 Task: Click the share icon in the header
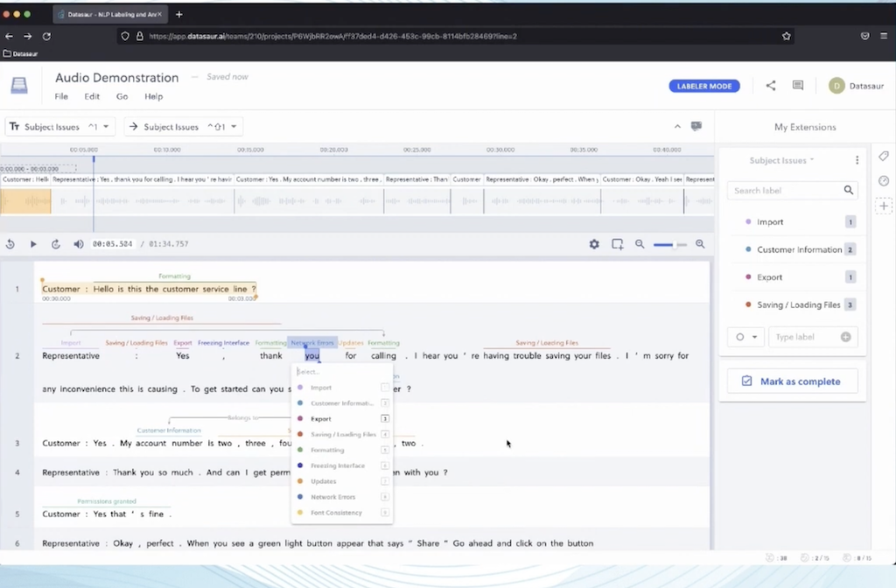click(x=771, y=85)
